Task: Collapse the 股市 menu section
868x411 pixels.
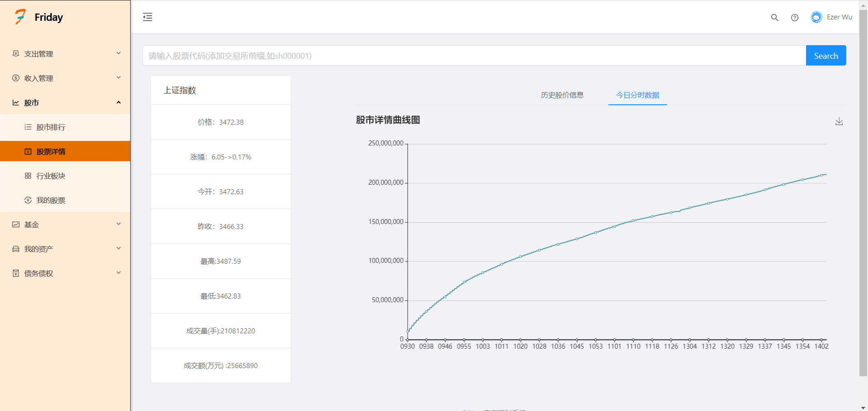Action: click(x=65, y=103)
